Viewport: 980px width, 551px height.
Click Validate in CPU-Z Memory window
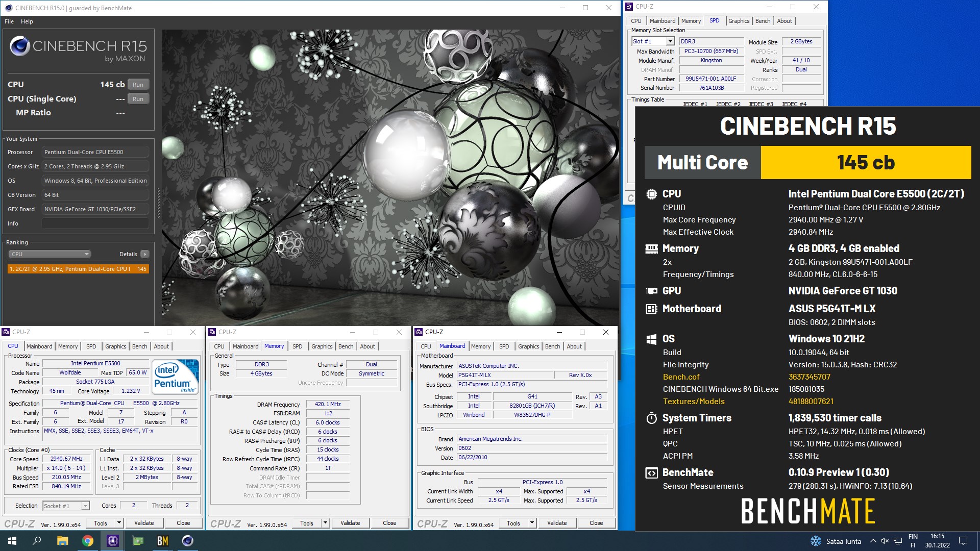[x=350, y=523]
